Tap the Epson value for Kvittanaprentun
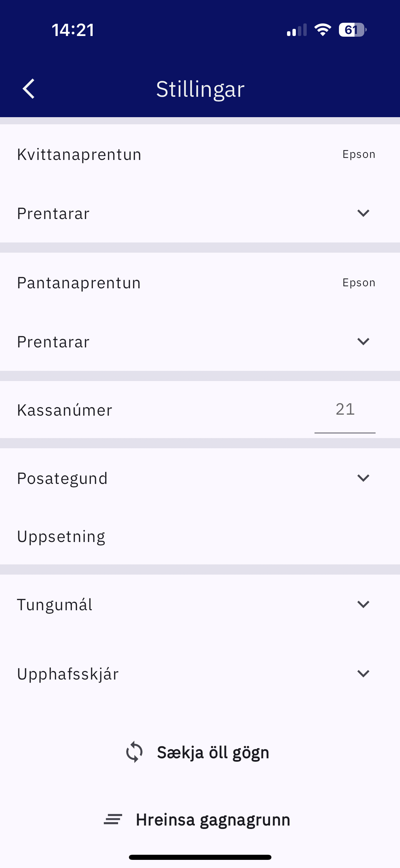The width and height of the screenshot is (400, 868). 359,155
